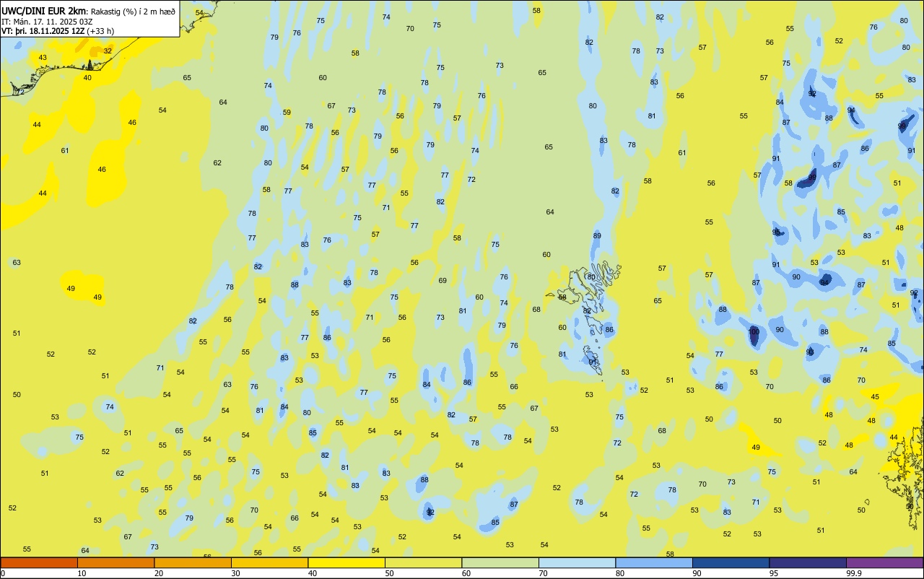Image resolution: width=924 pixels, height=579 pixels.
Task: Click the humidity value '100' on the map
Action: point(754,332)
